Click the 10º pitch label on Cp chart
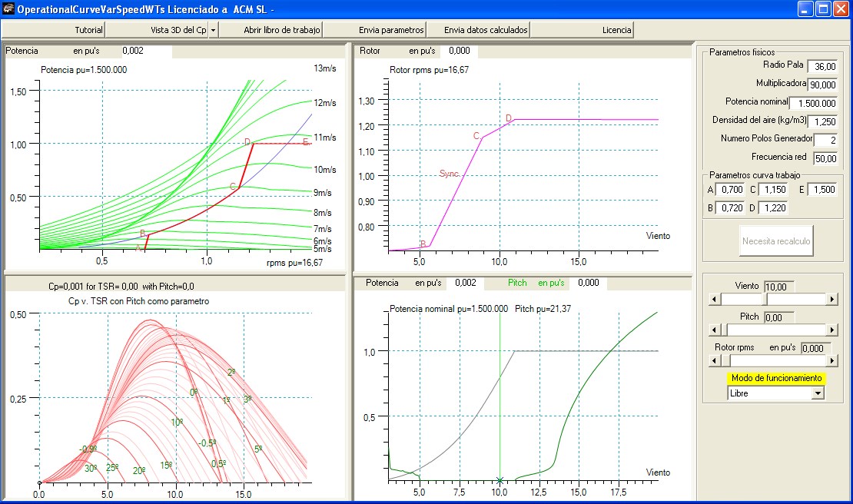This screenshot has height=504, width=853. click(x=177, y=423)
